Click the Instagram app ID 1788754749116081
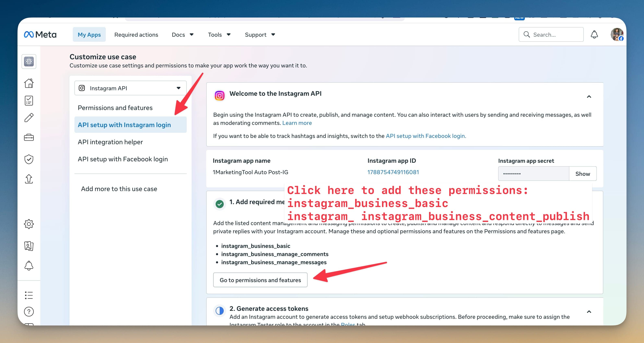 [x=393, y=172]
